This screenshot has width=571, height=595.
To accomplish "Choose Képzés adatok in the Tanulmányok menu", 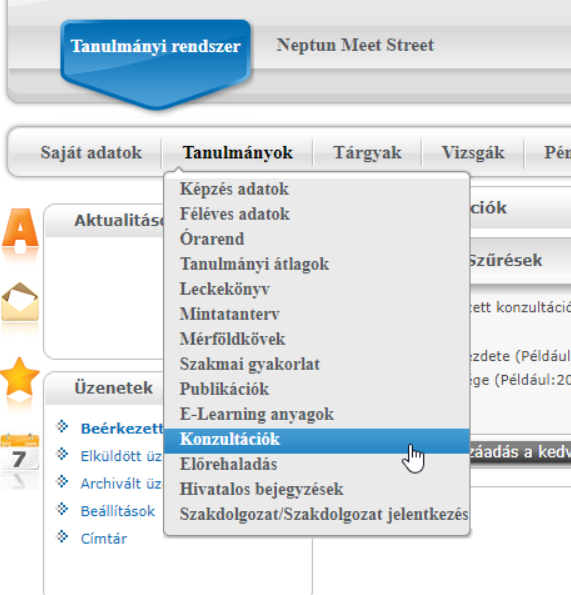I will point(234,189).
